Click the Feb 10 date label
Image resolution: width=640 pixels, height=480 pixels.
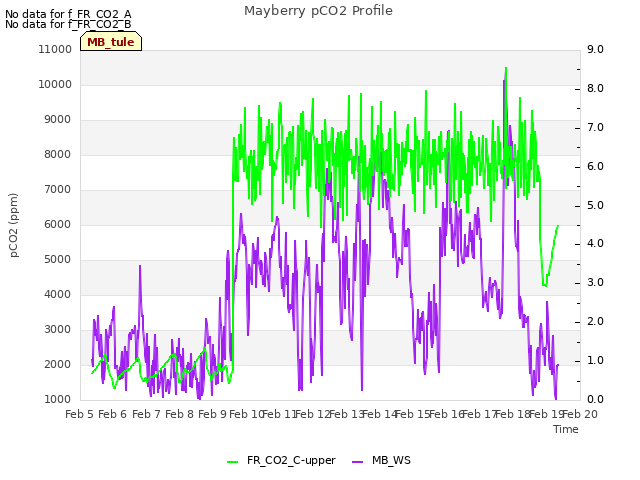(246, 414)
